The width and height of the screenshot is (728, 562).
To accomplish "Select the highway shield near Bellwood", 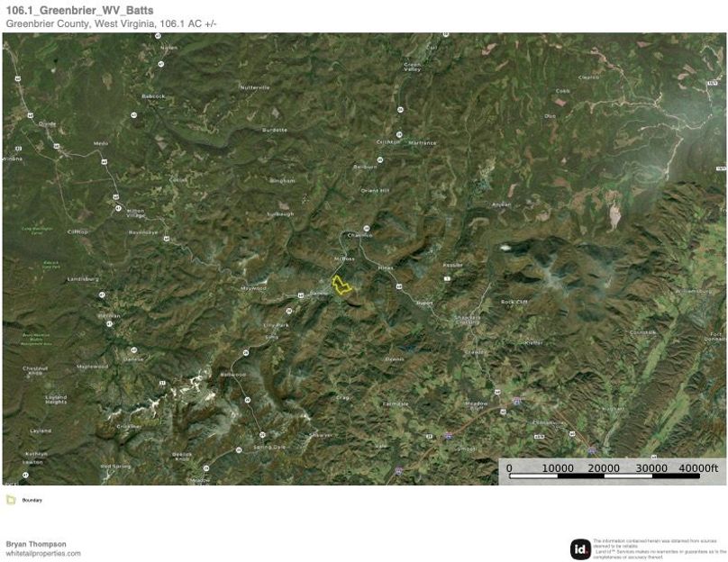I will (x=246, y=352).
